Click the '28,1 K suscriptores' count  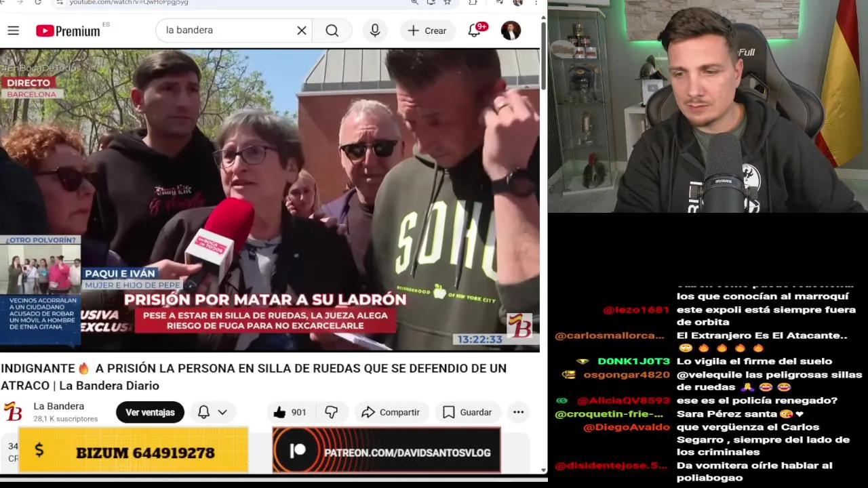point(66,419)
